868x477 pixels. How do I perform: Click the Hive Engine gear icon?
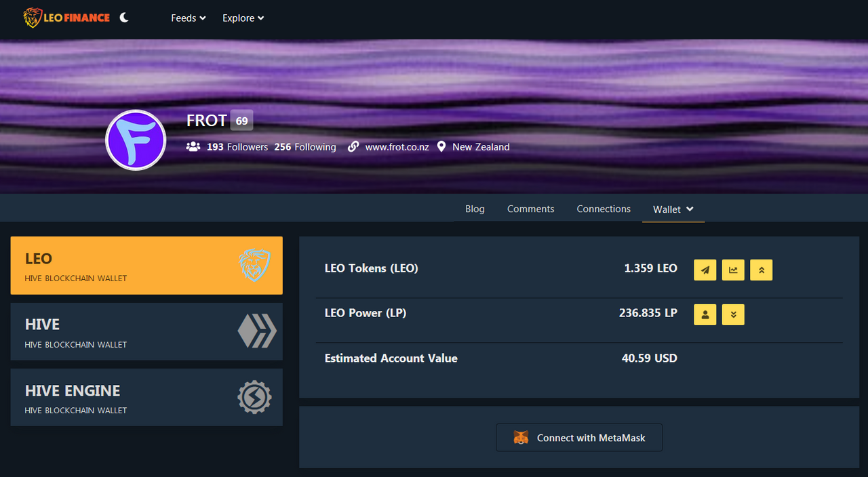point(254,397)
